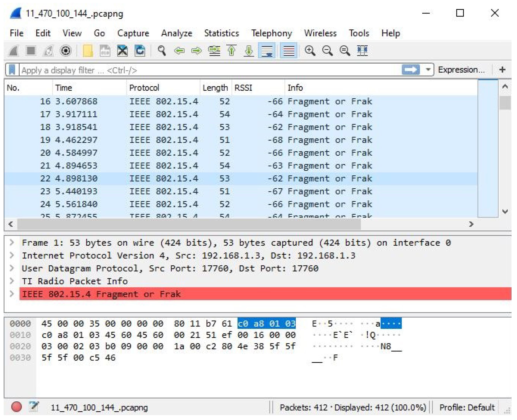This screenshot has width=517, height=420.
Task: Open the display filter history dropdown
Action: [x=428, y=70]
